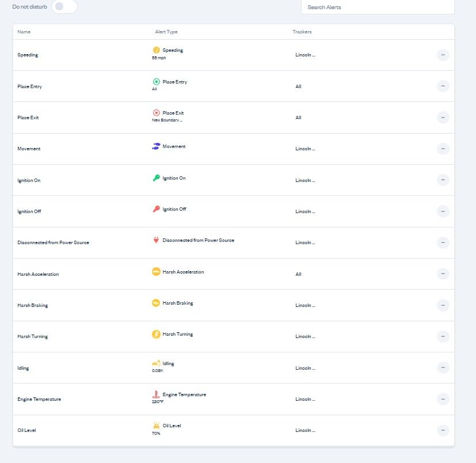Click the 230°F value under Engine Temperature
Viewport: 476px width, 463px height.
tap(158, 401)
